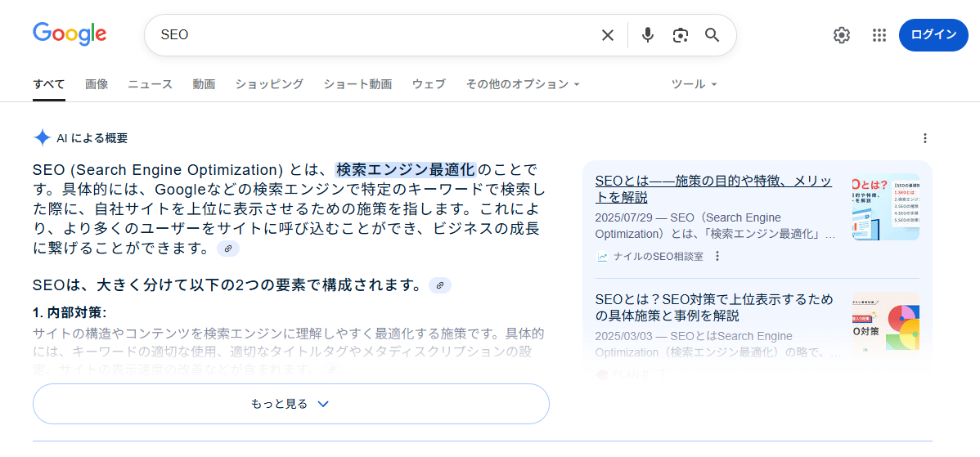This screenshot has height=457, width=980.
Task: Switch to ショート動画 tab
Action: (357, 83)
